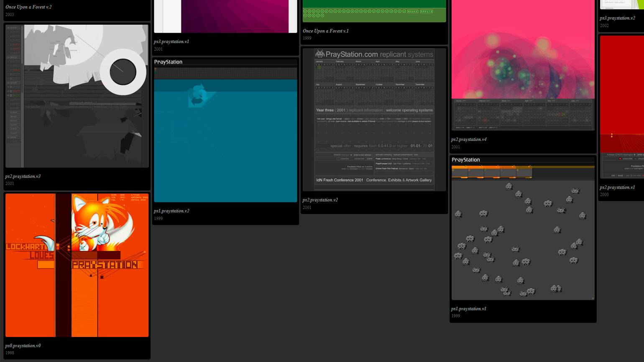The image size is (644, 362).
Task: Click the space invader logo beside PrayStation.com
Action: 320,54
